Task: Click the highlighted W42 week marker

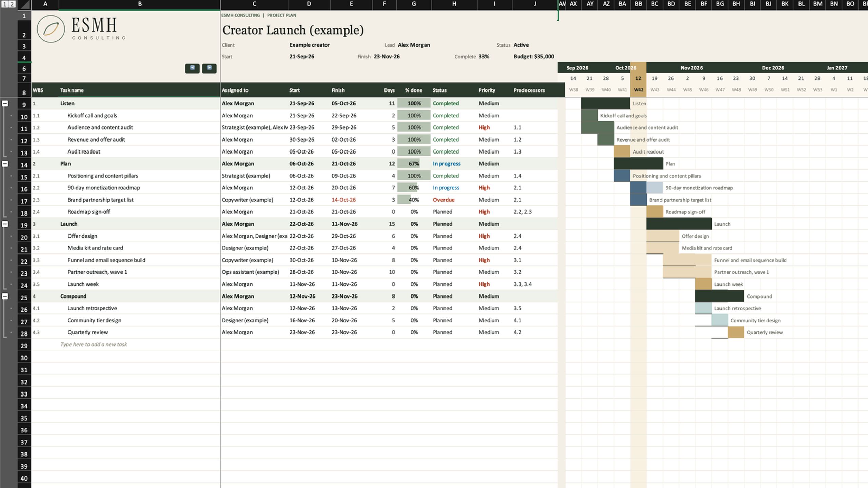Action: pyautogui.click(x=638, y=90)
